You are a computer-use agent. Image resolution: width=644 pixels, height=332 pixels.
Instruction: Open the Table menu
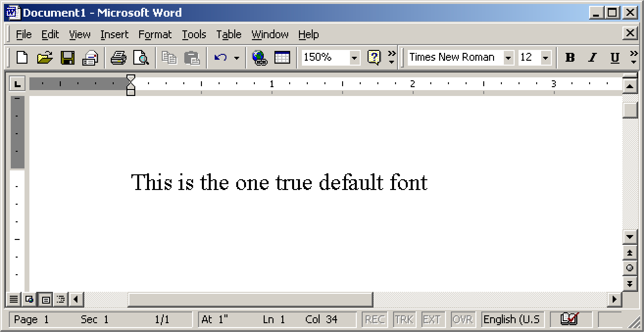point(229,35)
